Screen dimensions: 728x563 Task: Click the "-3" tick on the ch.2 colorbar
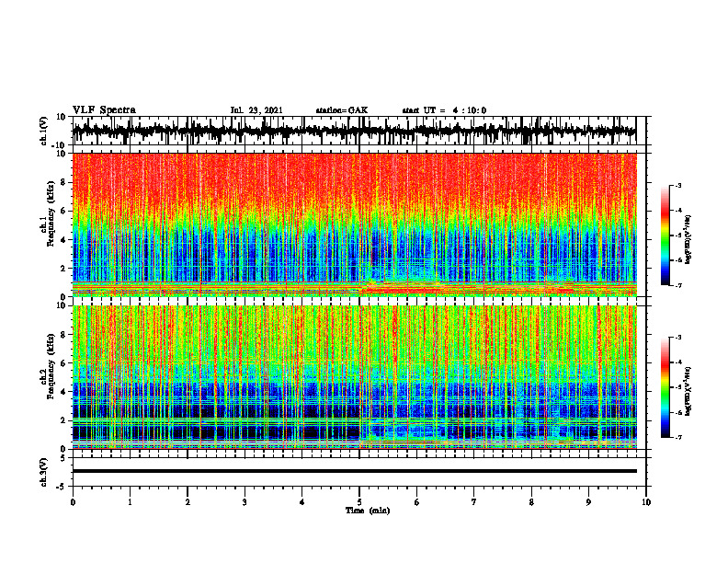(677, 338)
